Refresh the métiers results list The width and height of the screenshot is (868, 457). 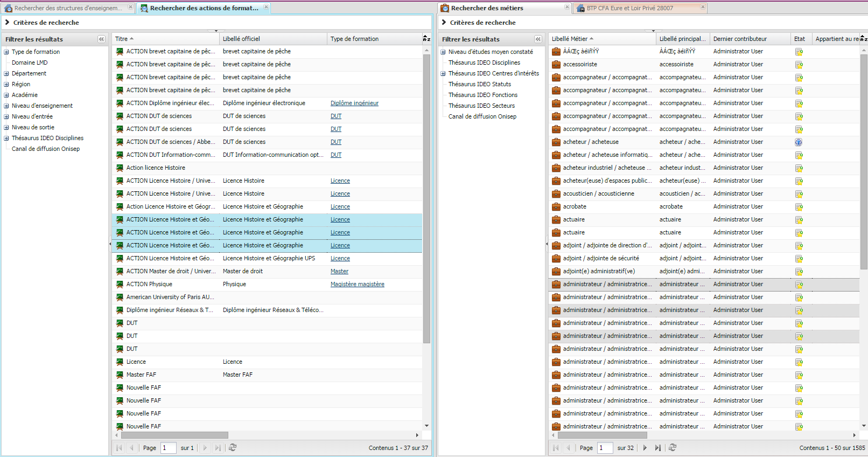[673, 447]
